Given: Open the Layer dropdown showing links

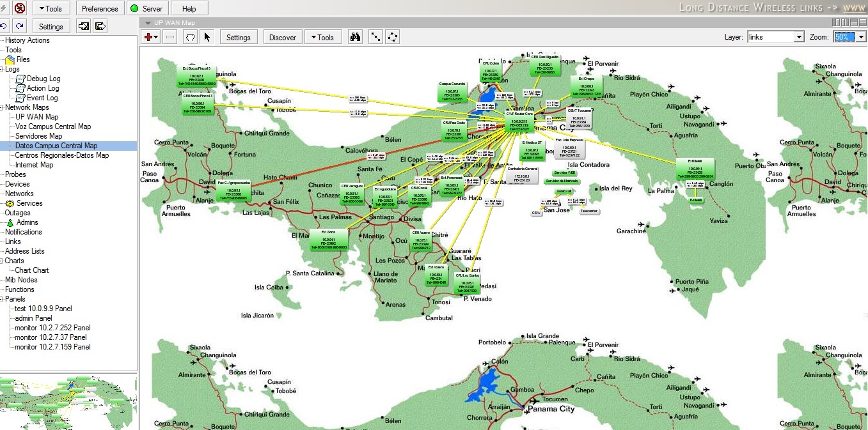Looking at the screenshot, I should 798,37.
